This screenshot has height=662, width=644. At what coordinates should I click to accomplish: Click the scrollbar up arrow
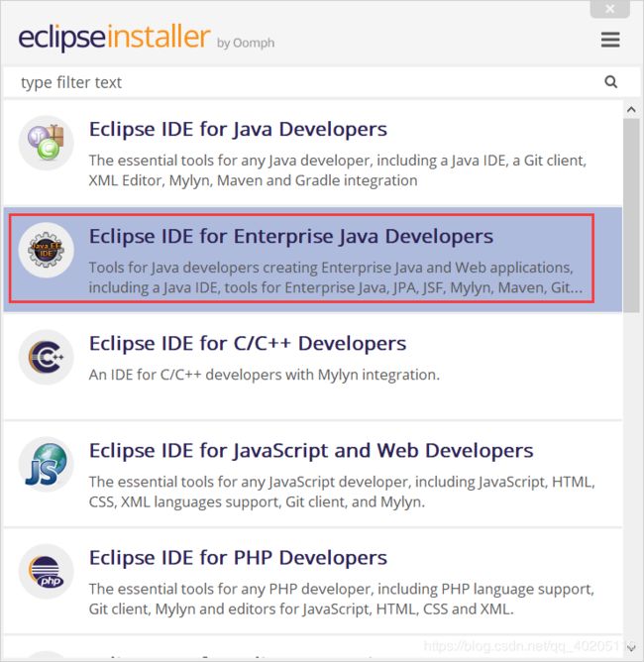[631, 110]
